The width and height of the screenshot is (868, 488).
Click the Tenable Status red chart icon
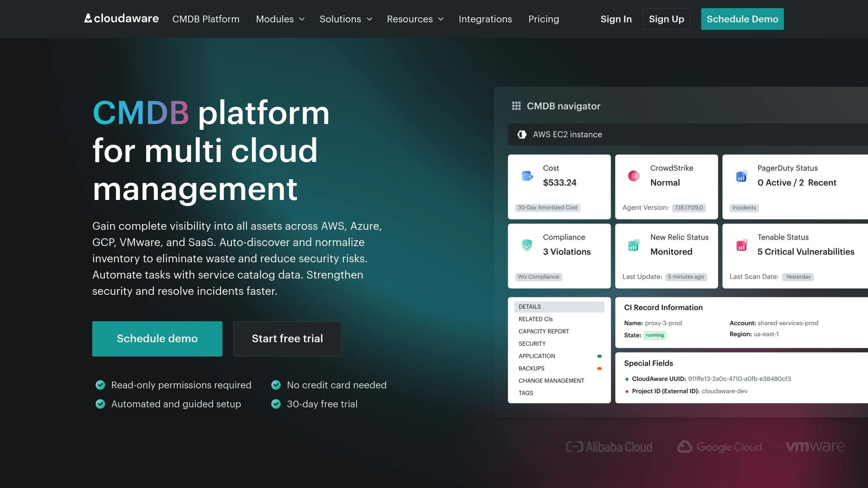point(741,245)
